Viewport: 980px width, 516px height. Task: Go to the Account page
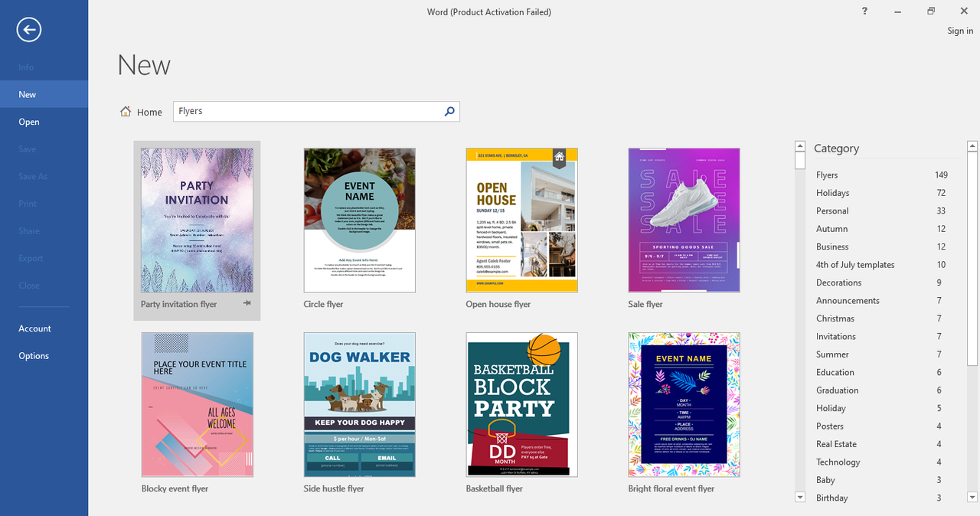[x=44, y=328]
